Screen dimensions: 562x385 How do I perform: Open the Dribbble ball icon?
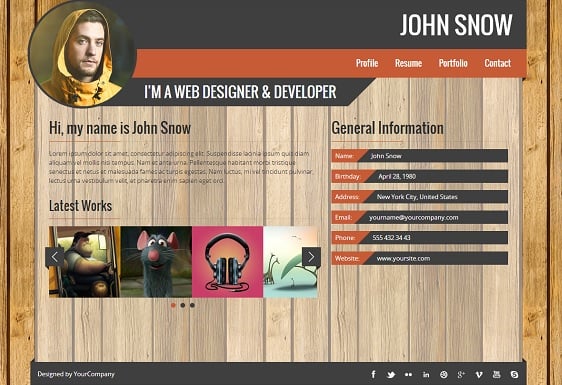coord(443,375)
